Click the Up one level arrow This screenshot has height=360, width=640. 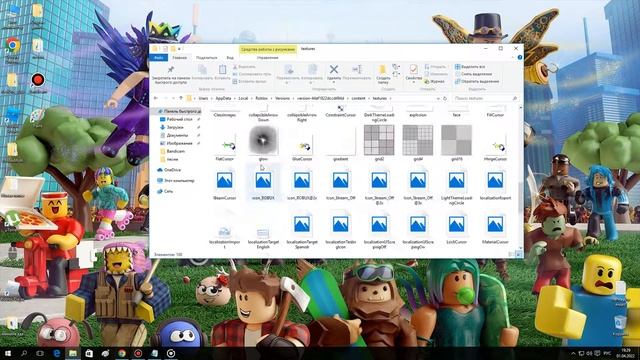(x=181, y=98)
